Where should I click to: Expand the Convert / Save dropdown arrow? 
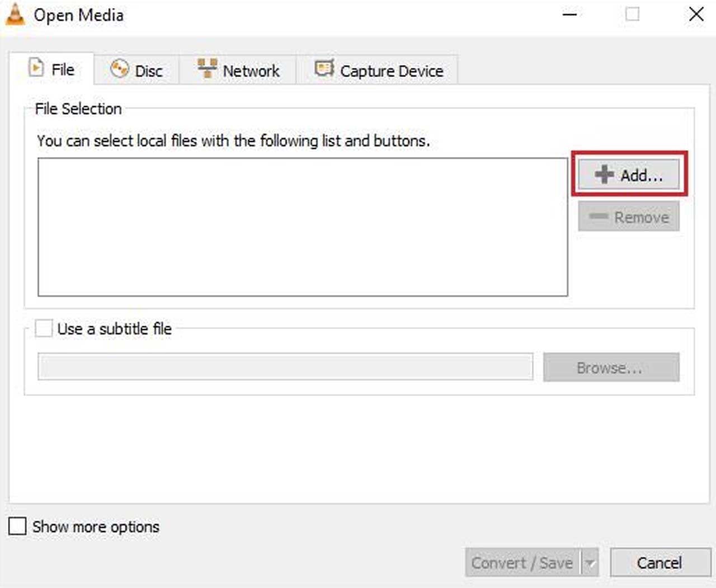tap(590, 563)
